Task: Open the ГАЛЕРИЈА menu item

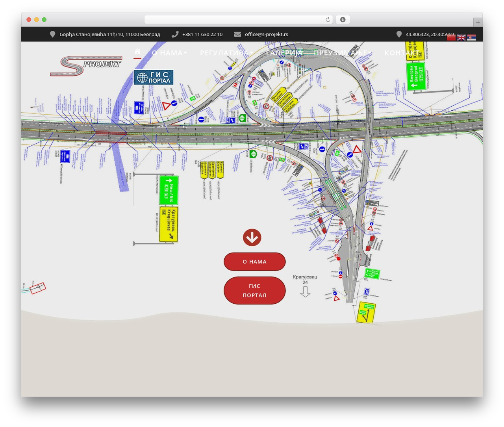Action: coord(284,53)
